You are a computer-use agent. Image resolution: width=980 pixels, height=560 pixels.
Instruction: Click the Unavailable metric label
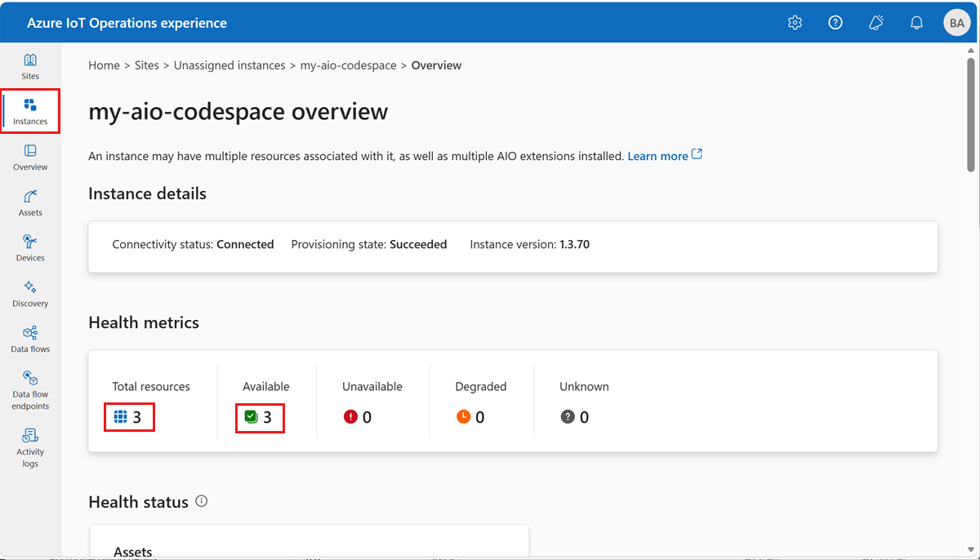(x=372, y=387)
